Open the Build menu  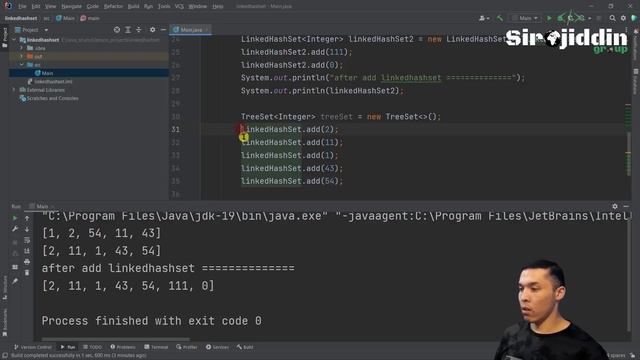pyautogui.click(x=133, y=7)
